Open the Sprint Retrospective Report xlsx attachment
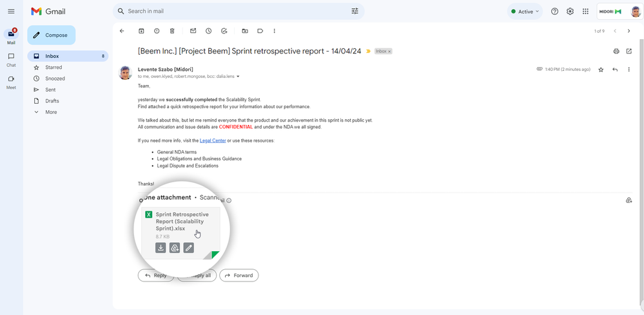The image size is (644, 315). (x=181, y=233)
